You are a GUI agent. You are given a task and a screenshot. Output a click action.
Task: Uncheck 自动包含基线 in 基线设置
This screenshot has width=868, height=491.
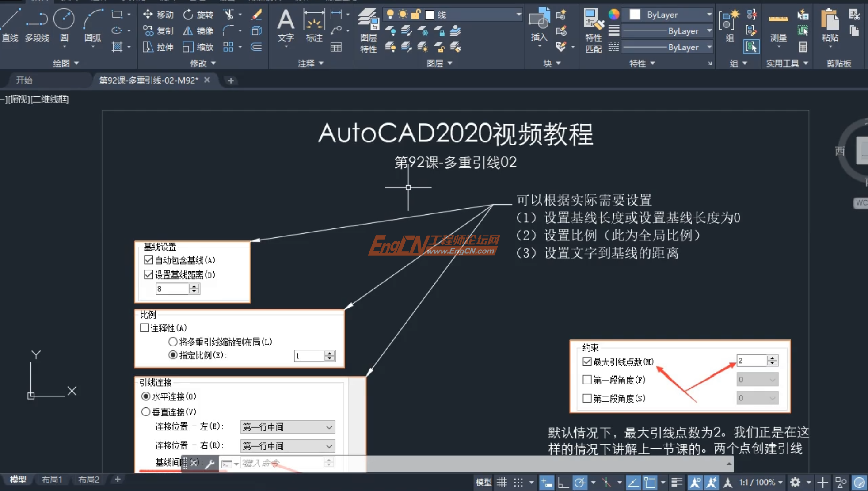click(148, 260)
